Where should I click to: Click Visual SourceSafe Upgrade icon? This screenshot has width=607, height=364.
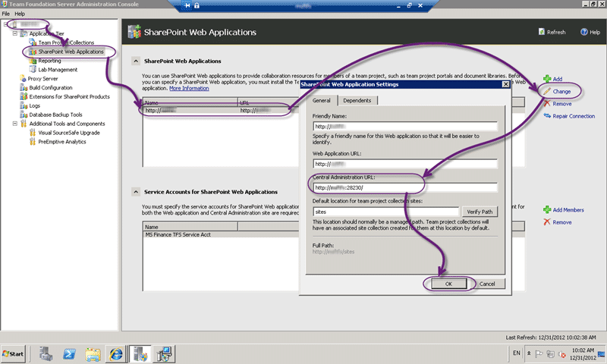pyautogui.click(x=33, y=133)
